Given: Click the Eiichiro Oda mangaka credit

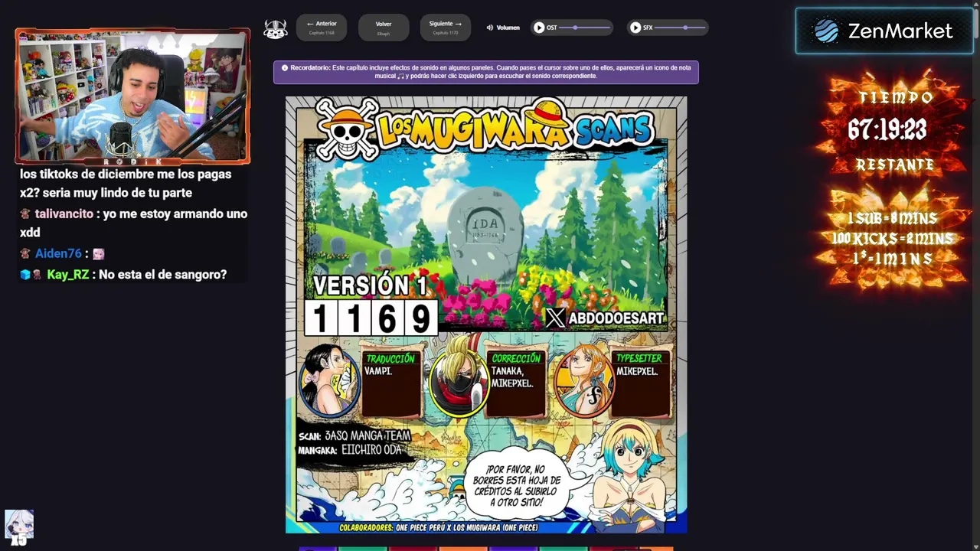Looking at the screenshot, I should [x=350, y=450].
